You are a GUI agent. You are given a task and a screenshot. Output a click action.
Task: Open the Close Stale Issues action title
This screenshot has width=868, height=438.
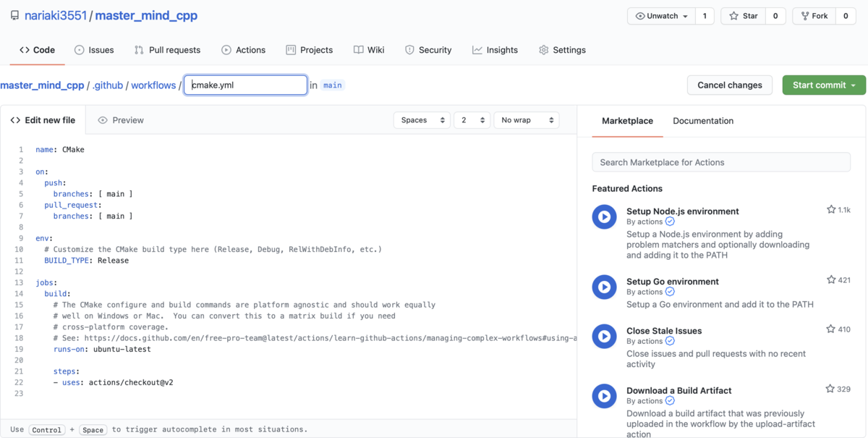tap(664, 331)
